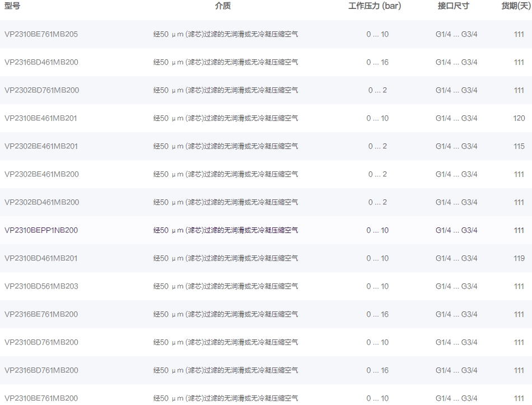Viewport: 532px width, 405px height.
Task: Click medium description for VP2302BE461MB200
Action: click(226, 174)
